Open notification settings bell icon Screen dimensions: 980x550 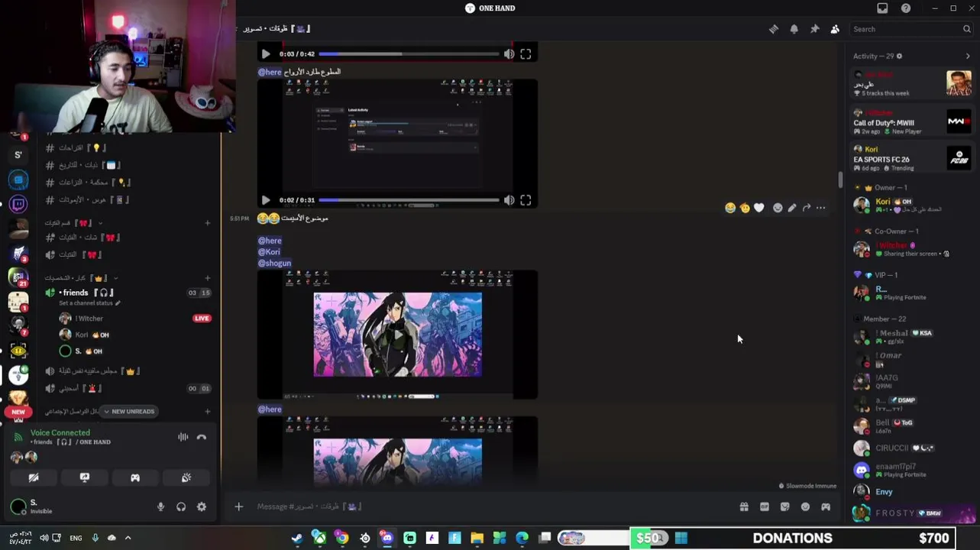794,29
